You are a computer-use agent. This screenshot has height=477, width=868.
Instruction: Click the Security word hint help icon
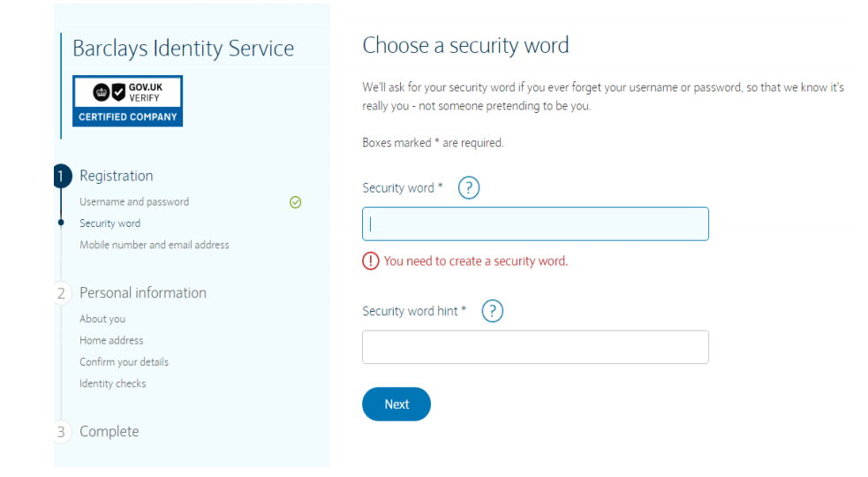click(492, 311)
